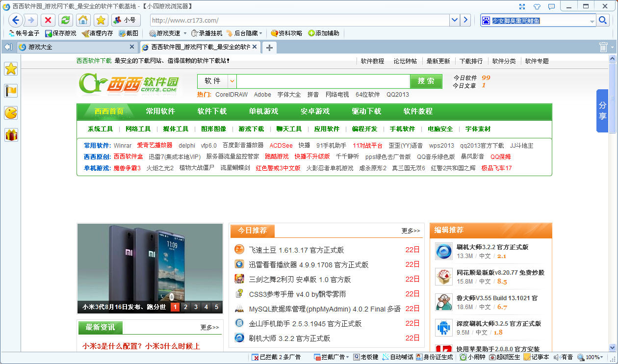Image resolution: width=618 pixels, height=364 pixels.
Task: Open the 单机游戏 navigation menu item
Action: pyautogui.click(x=263, y=111)
